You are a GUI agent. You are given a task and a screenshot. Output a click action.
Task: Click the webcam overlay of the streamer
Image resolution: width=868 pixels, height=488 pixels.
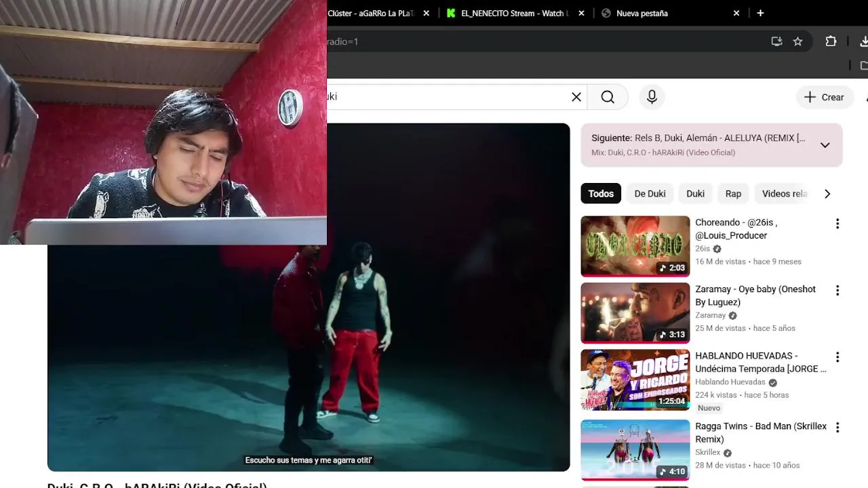pyautogui.click(x=163, y=122)
